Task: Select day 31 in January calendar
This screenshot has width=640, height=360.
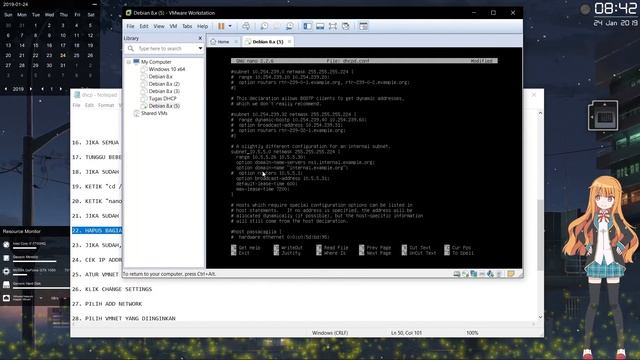Action: click(63, 65)
